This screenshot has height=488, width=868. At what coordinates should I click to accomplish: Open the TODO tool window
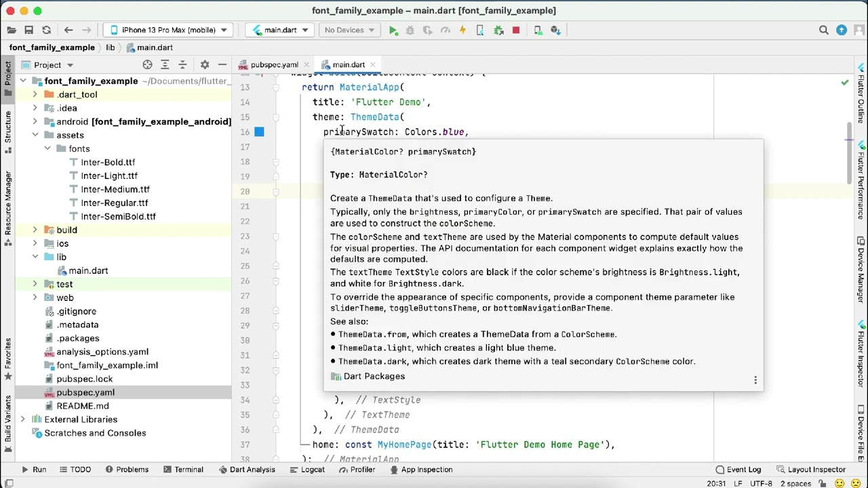coord(75,469)
